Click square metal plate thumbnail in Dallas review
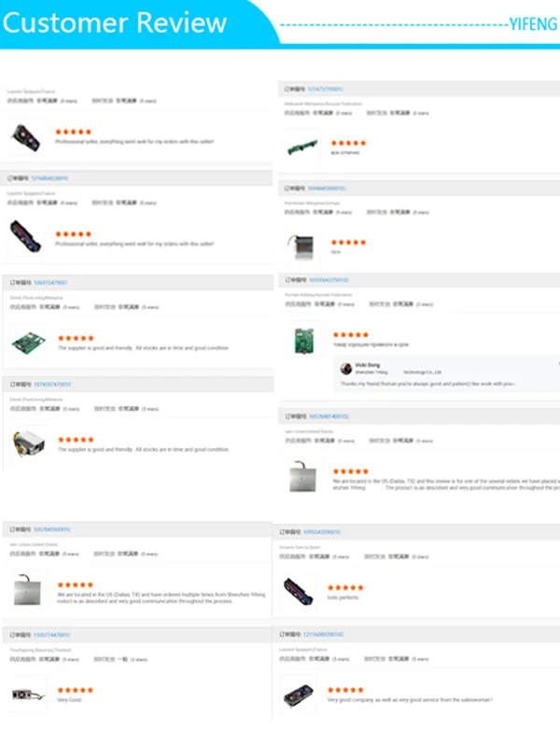Viewport: 560px width, 747px height. (27, 589)
